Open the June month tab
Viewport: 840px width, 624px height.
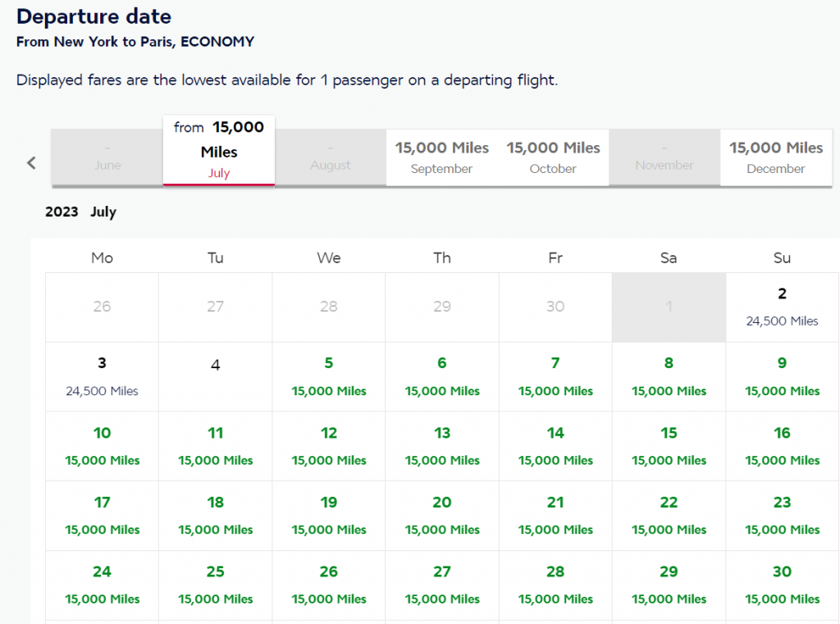[107, 157]
